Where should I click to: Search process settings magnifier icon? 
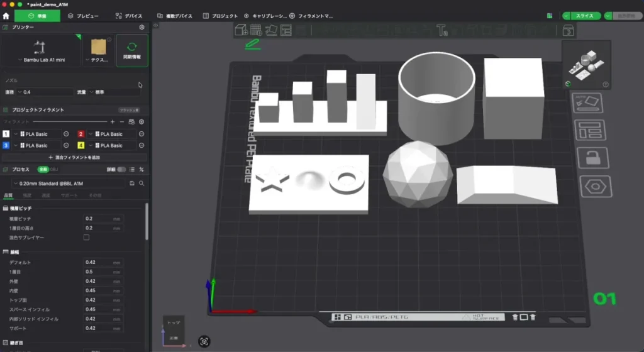pos(142,184)
